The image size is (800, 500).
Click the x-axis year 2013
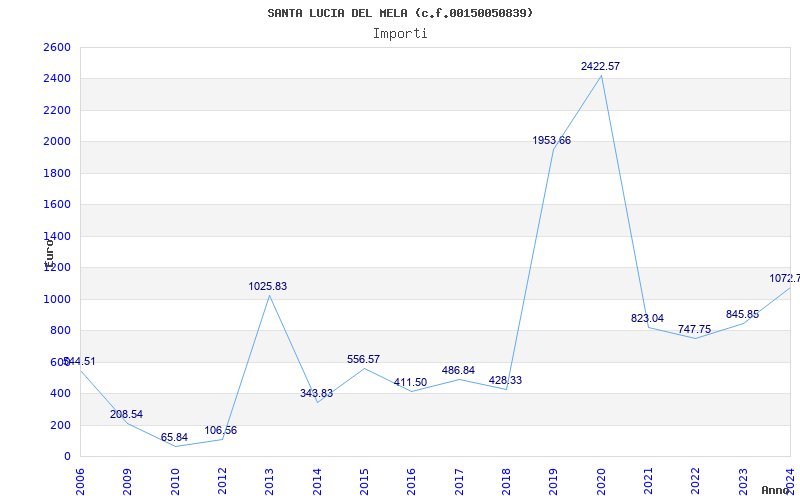click(x=269, y=482)
